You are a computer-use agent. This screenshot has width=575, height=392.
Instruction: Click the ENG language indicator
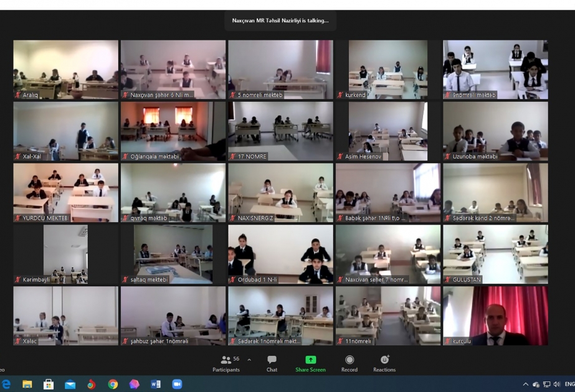click(569, 384)
